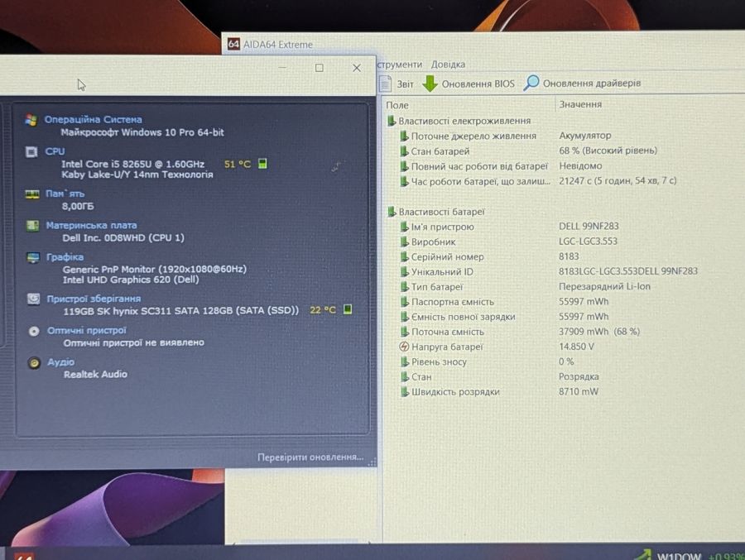Viewport: 745px width, 560px height.
Task: Click the Значення column header
Action: tap(580, 104)
